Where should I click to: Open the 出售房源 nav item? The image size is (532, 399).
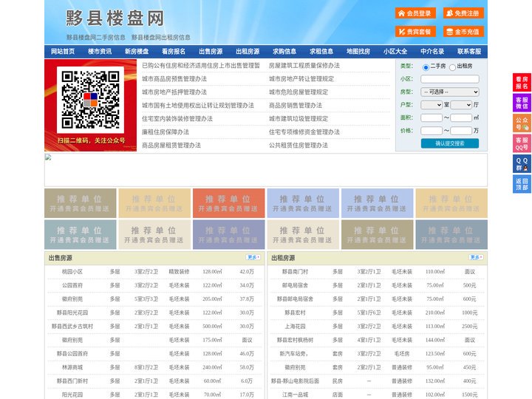pos(211,52)
